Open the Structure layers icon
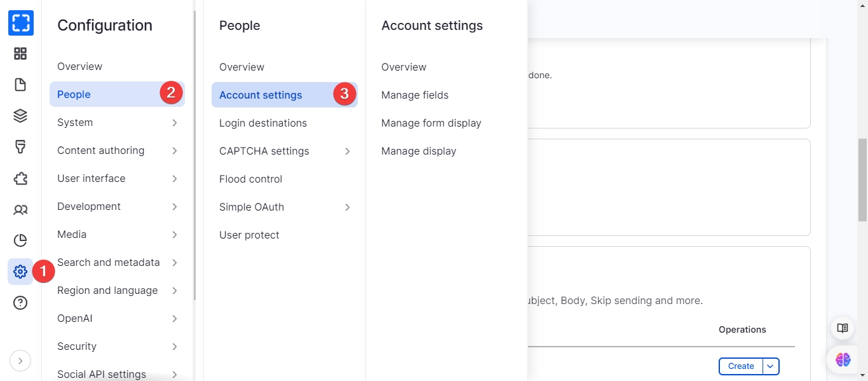The image size is (868, 381). [x=20, y=116]
